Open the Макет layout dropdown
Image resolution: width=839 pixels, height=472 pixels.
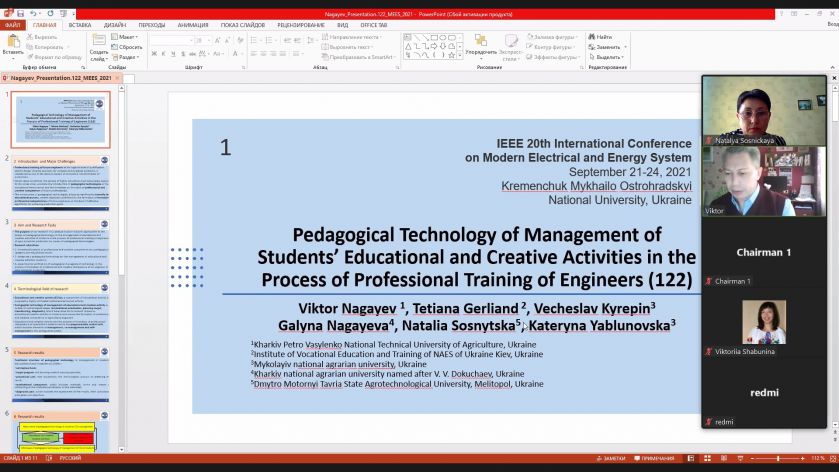[x=125, y=37]
